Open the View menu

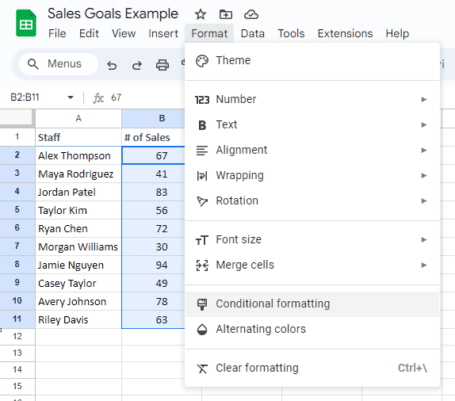coord(123,33)
